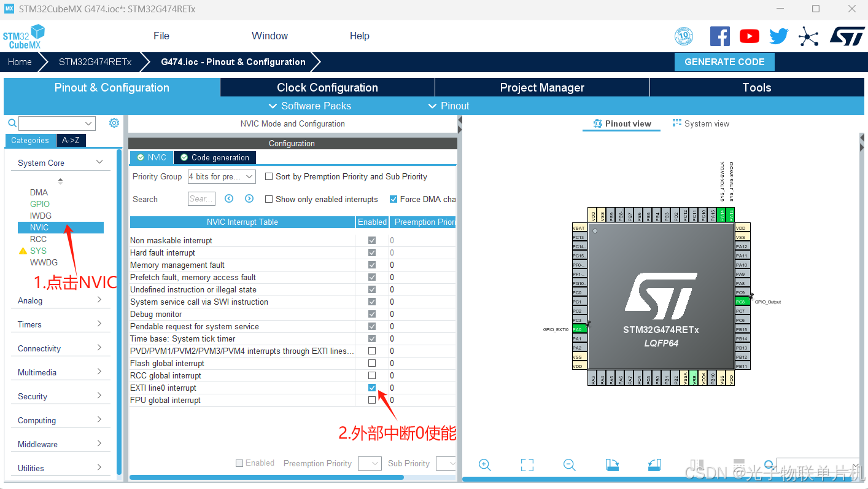Open the Priority Group dropdown
Image resolution: width=868 pixels, height=489 pixels.
(222, 176)
